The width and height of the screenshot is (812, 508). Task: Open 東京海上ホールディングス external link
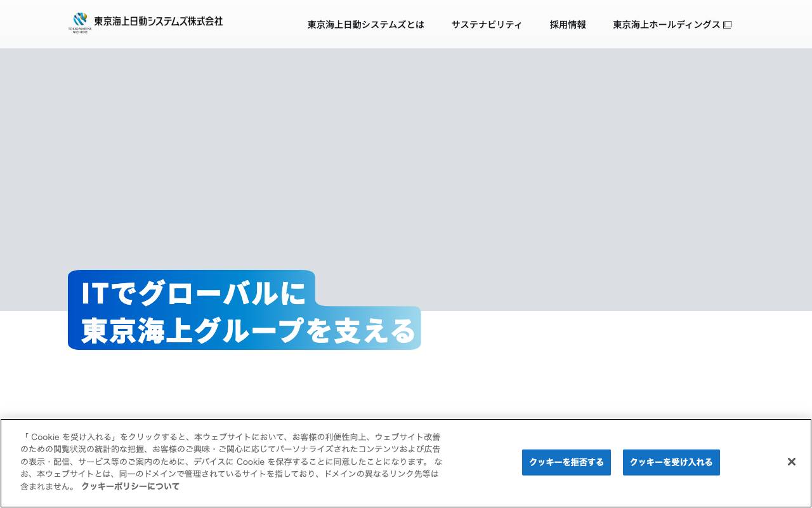(x=672, y=25)
